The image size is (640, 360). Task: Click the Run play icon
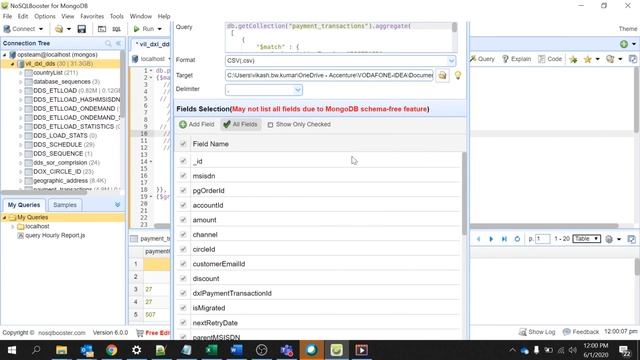[x=137, y=29]
